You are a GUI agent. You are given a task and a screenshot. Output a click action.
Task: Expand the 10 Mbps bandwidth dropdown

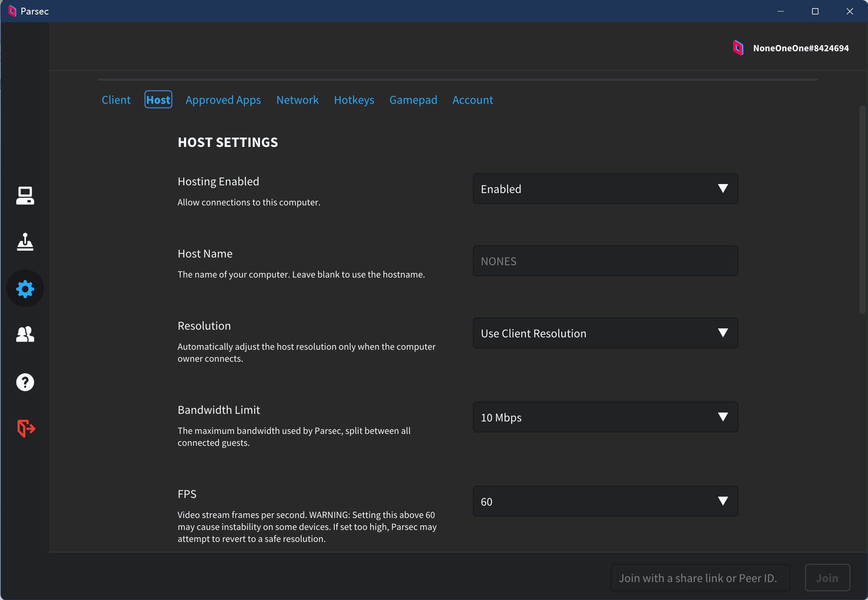pos(605,417)
